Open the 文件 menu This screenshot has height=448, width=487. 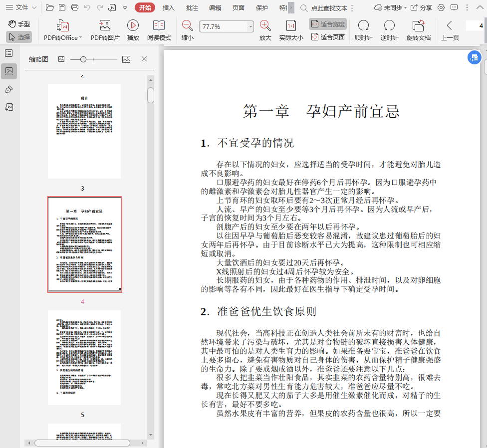pyautogui.click(x=21, y=7)
